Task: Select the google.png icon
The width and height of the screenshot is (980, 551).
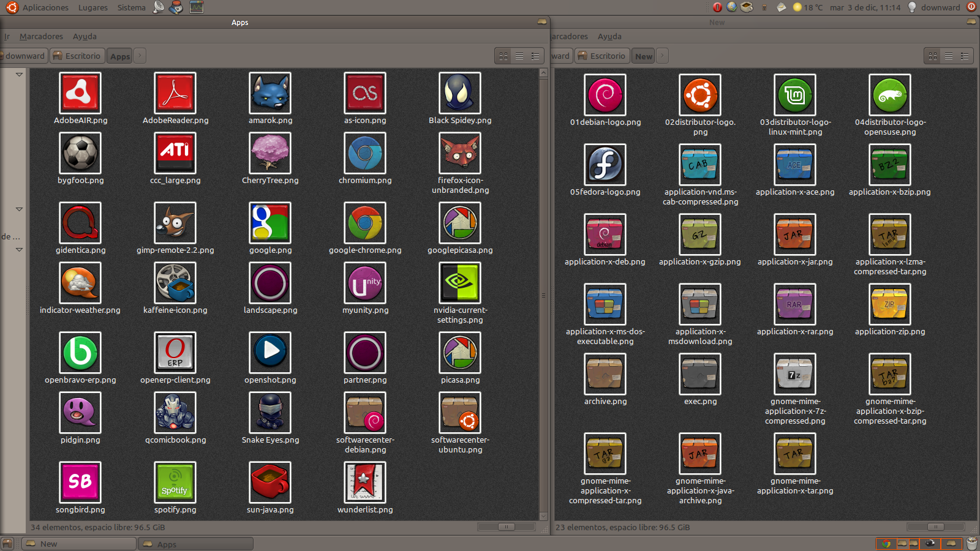Action: click(270, 223)
